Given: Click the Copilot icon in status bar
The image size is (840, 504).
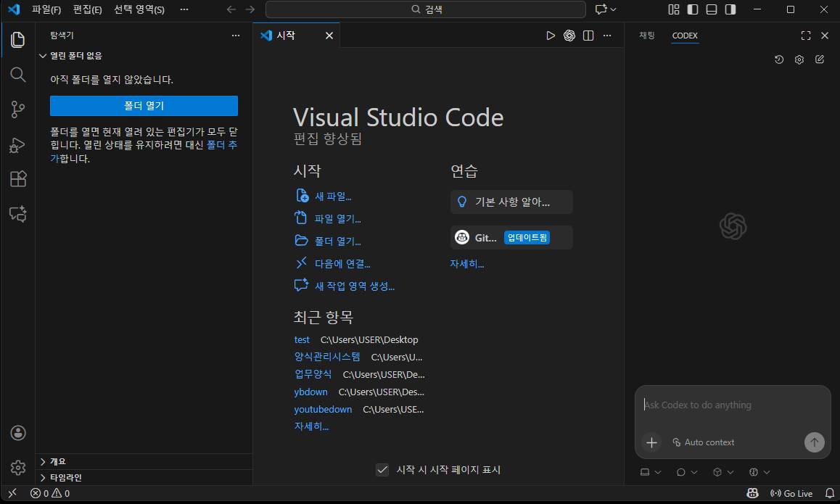Looking at the screenshot, I should click(753, 493).
